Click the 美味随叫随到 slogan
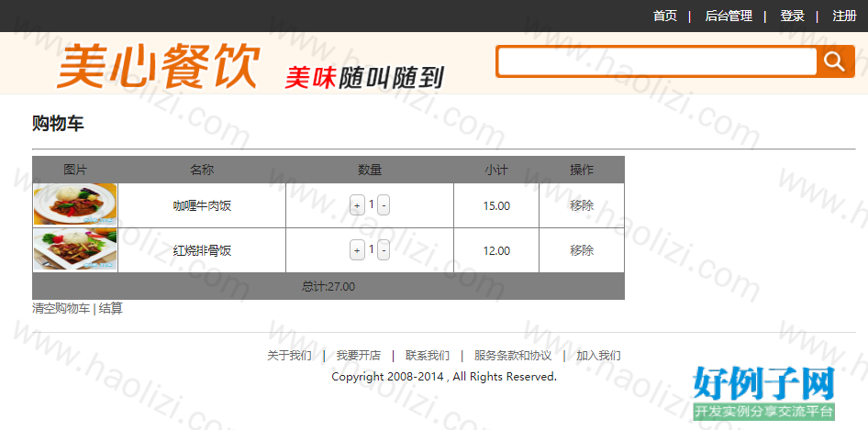This screenshot has width=868, height=430. click(364, 78)
